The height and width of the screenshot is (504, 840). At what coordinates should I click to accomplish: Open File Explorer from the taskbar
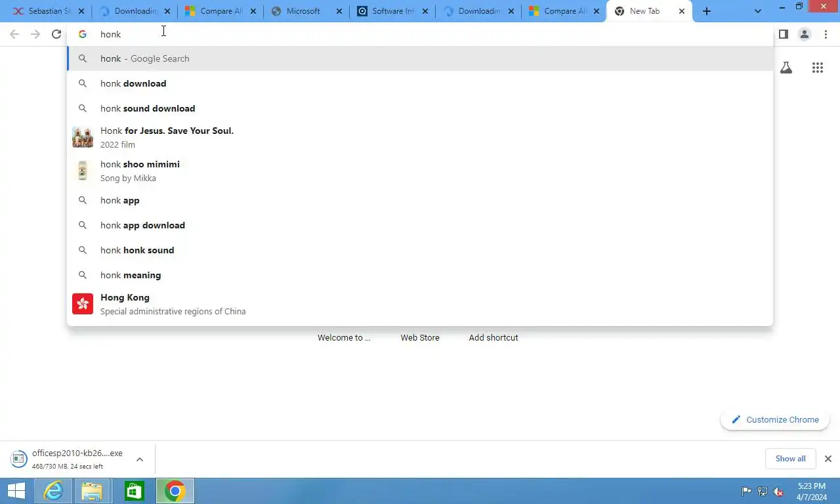pos(92,491)
